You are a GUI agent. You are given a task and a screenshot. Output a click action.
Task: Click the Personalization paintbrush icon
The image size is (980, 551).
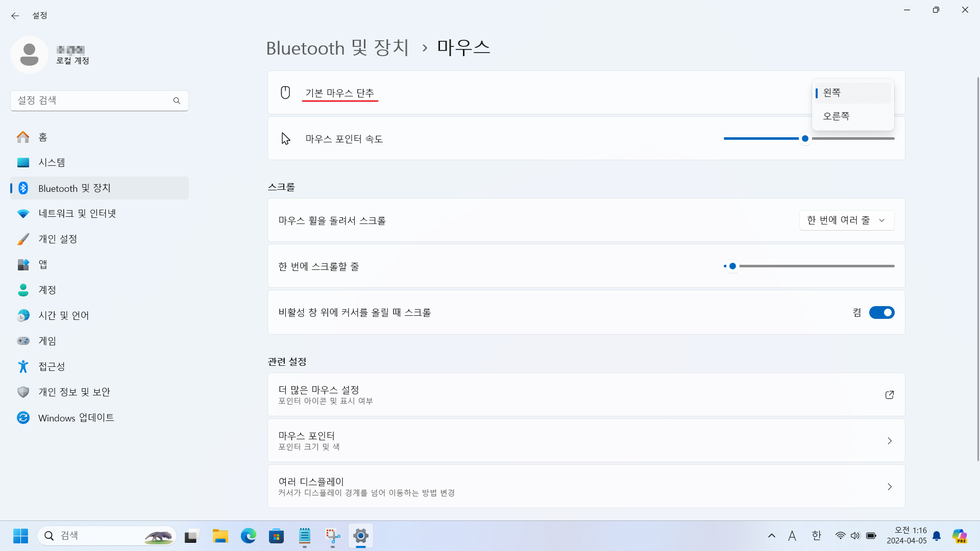tap(23, 239)
